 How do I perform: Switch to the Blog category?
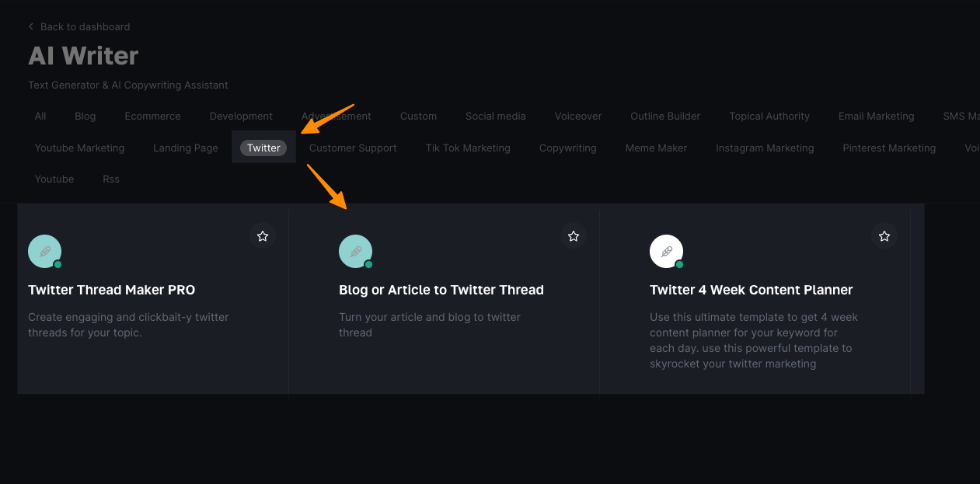pyautogui.click(x=85, y=116)
